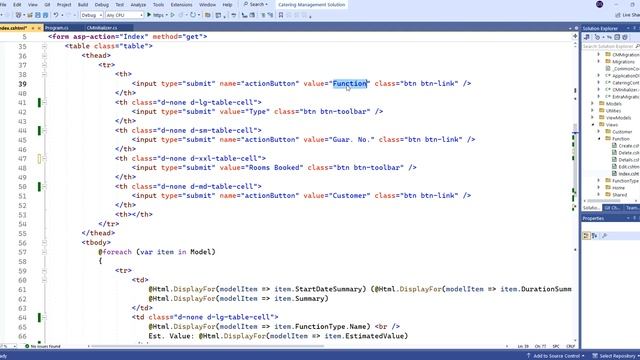This screenshot has height=360, width=640.
Task: Open the Analyze menu
Action: [138, 4]
